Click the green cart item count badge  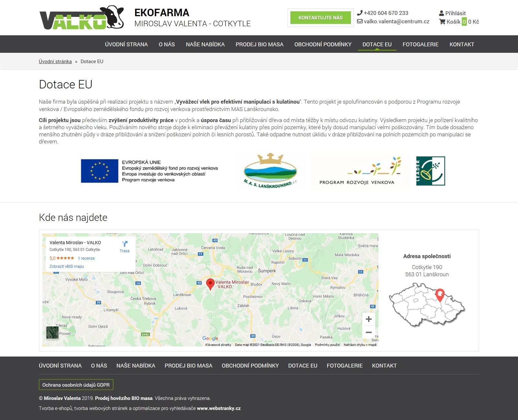tap(464, 22)
